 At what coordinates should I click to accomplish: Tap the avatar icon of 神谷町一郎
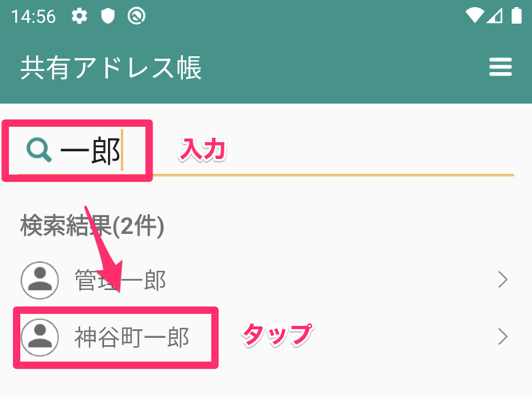point(40,337)
